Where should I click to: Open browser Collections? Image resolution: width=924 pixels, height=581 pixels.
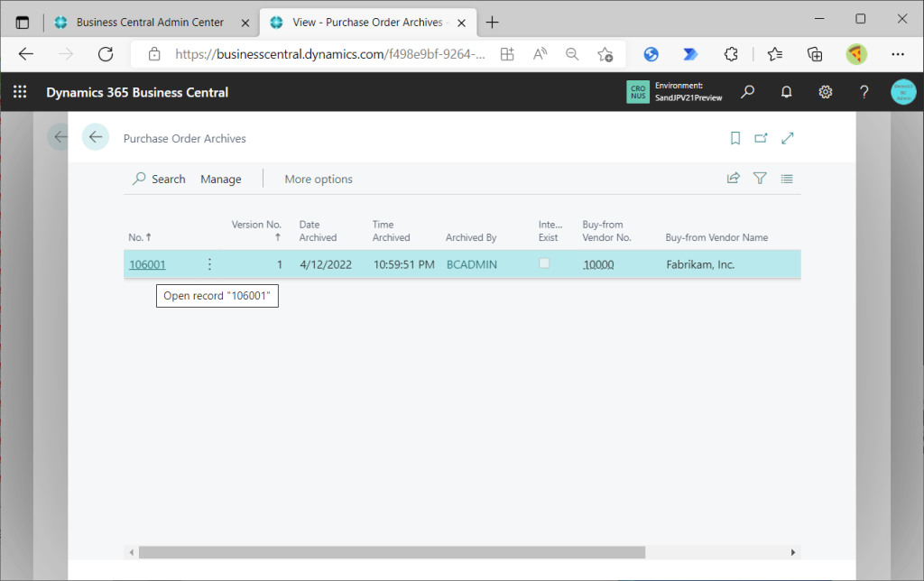tap(815, 54)
